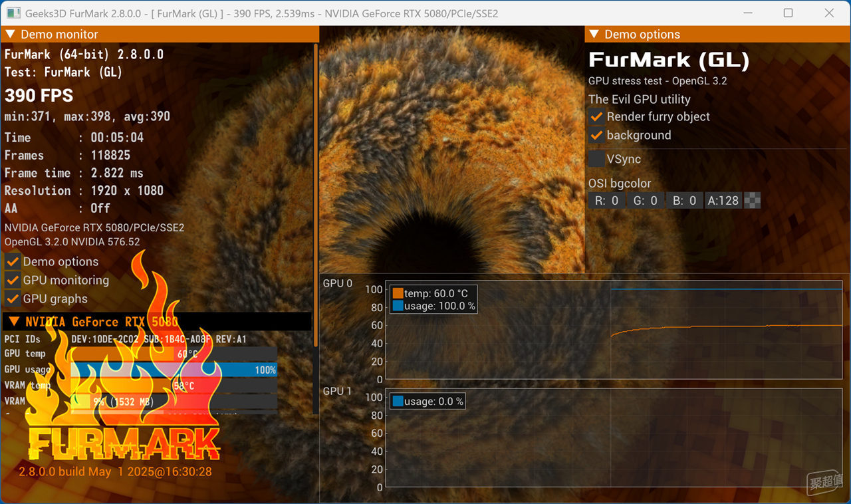Image resolution: width=851 pixels, height=504 pixels.
Task: Close the FurMark window
Action: point(828,13)
